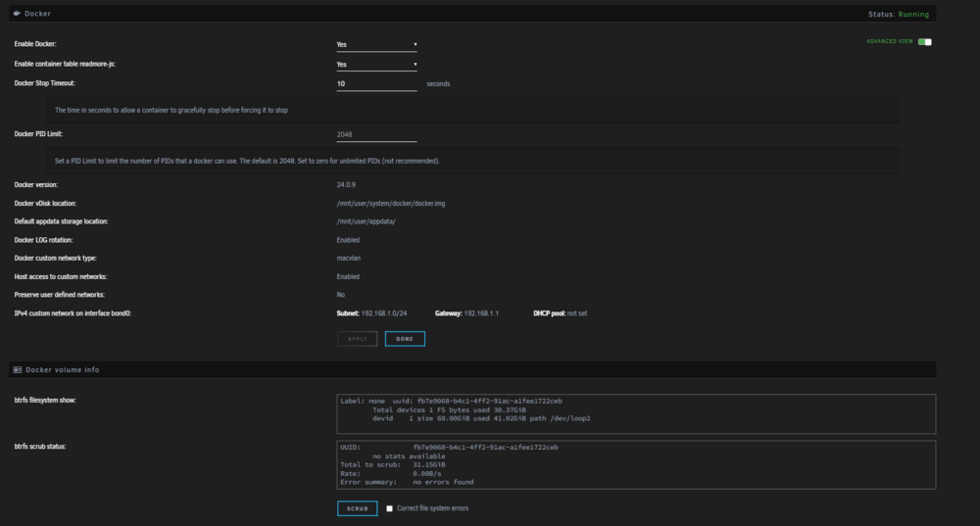Click the docker.img vDisk location path

[391, 204]
